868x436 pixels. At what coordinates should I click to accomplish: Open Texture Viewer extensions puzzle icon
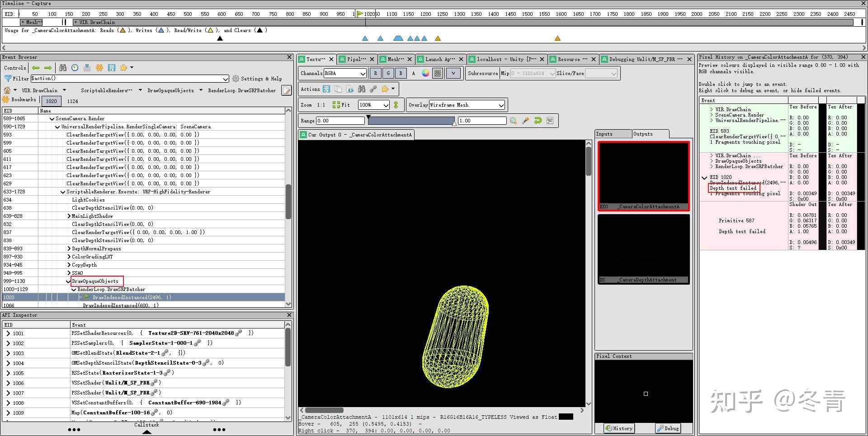click(x=385, y=89)
